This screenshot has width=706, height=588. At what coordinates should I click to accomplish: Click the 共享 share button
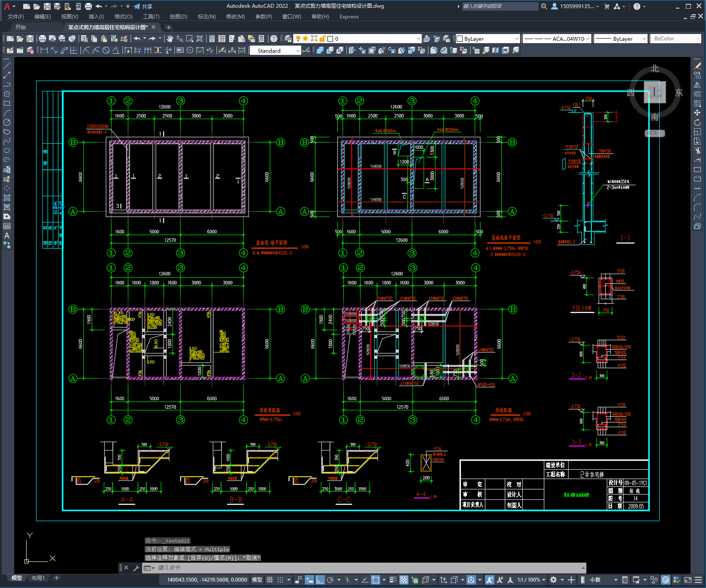tap(143, 6)
